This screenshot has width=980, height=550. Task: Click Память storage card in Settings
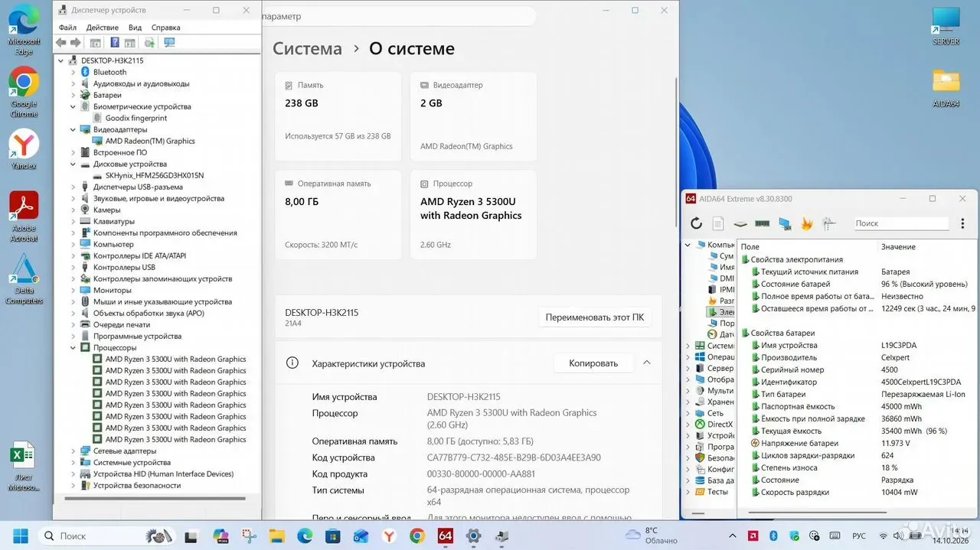(x=338, y=116)
